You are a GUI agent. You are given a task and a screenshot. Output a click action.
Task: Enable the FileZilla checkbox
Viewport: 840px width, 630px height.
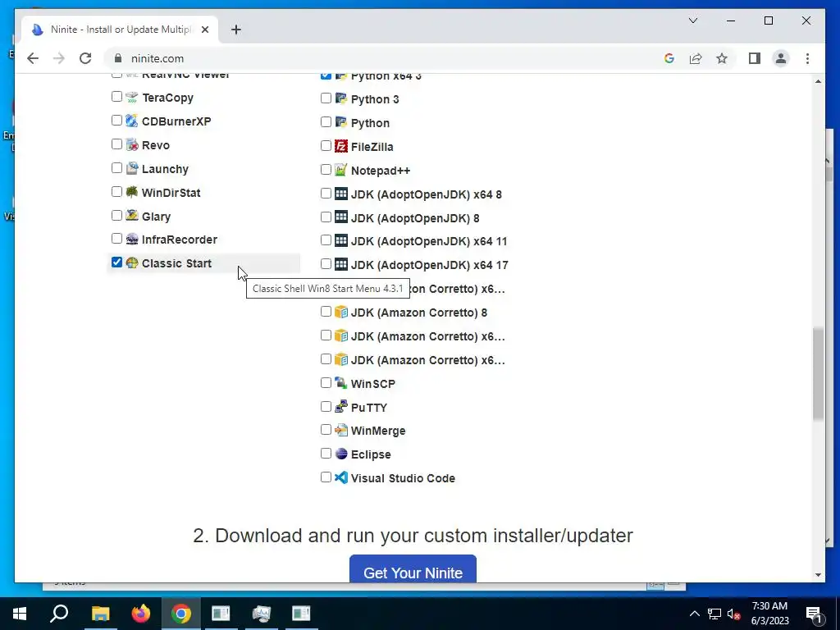click(x=326, y=145)
